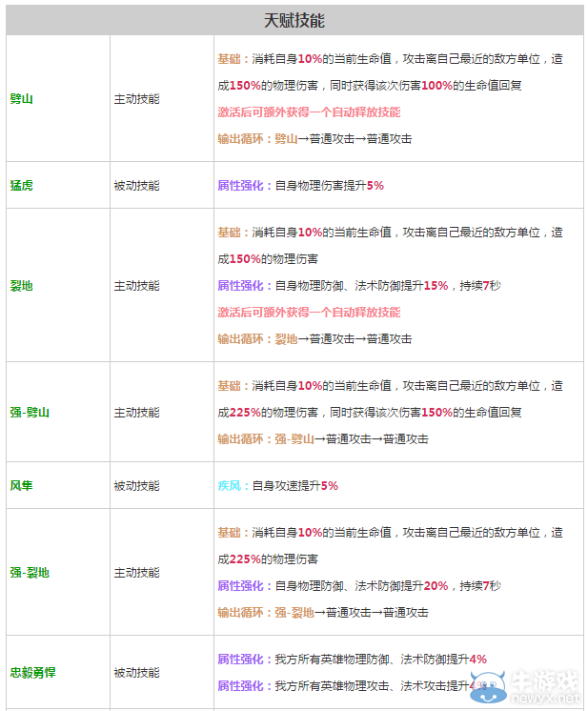Select the skill name 猛虎
The width and height of the screenshot is (588, 711).
pyautogui.click(x=21, y=186)
